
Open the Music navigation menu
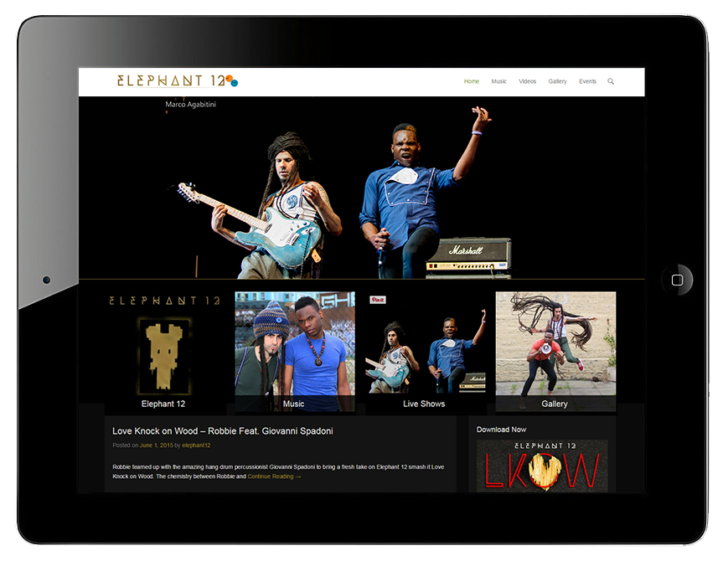click(x=499, y=81)
